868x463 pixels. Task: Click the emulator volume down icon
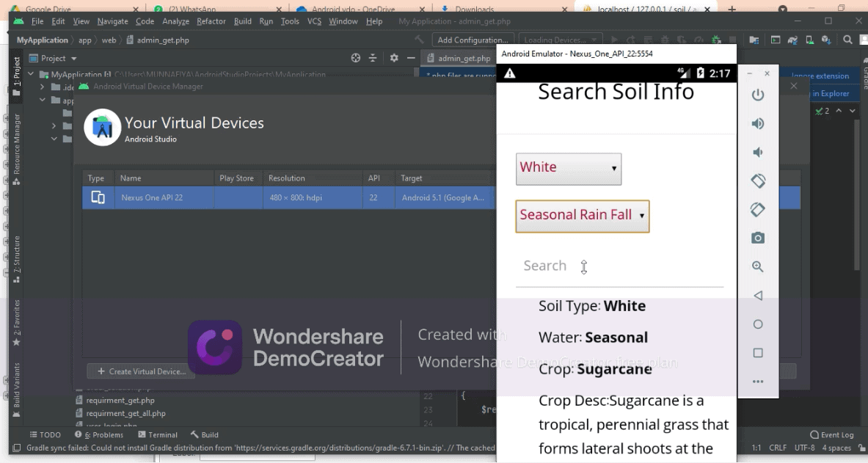click(x=758, y=153)
